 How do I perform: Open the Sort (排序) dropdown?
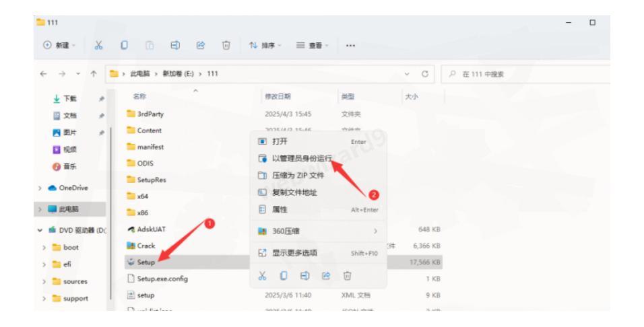point(265,45)
